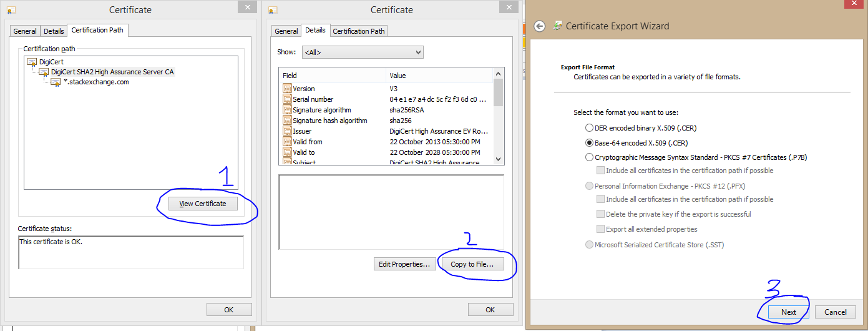Click the field value text box below the list
Screen dimensions: 868x331
[391, 212]
